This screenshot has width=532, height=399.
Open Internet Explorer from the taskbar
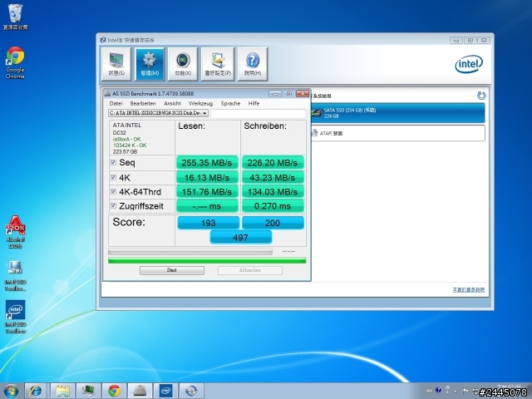pos(35,391)
